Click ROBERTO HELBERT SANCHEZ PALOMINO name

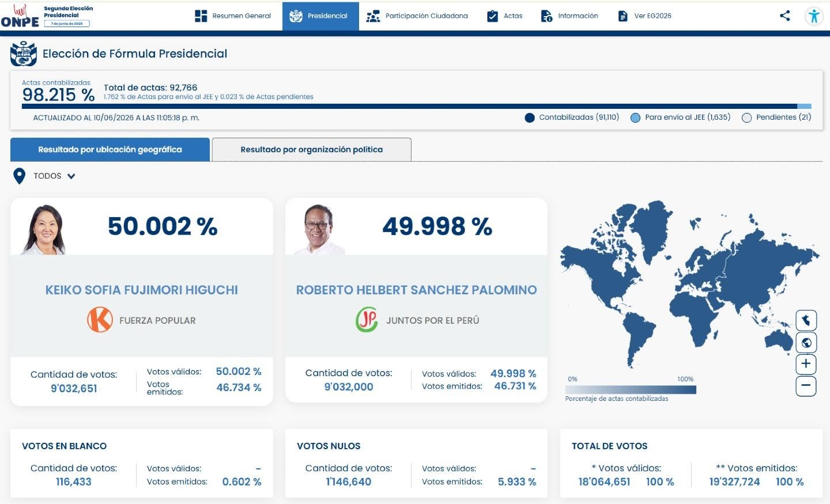[416, 290]
